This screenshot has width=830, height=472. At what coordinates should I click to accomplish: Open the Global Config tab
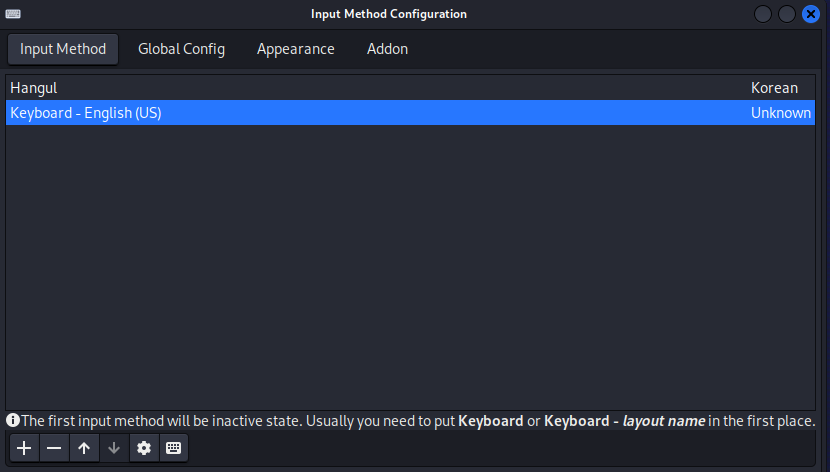(x=182, y=49)
